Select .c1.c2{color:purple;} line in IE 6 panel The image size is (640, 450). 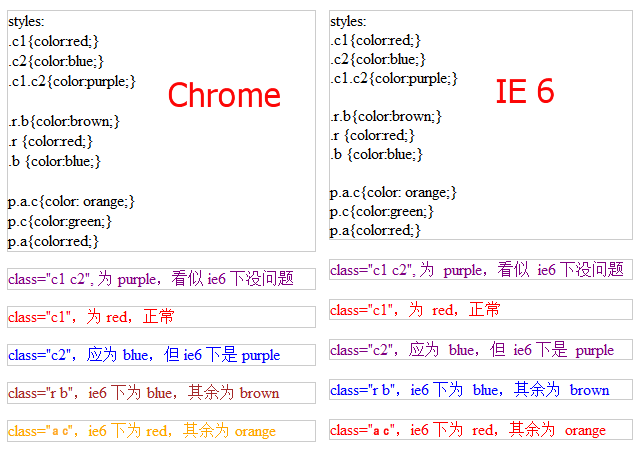[394, 78]
